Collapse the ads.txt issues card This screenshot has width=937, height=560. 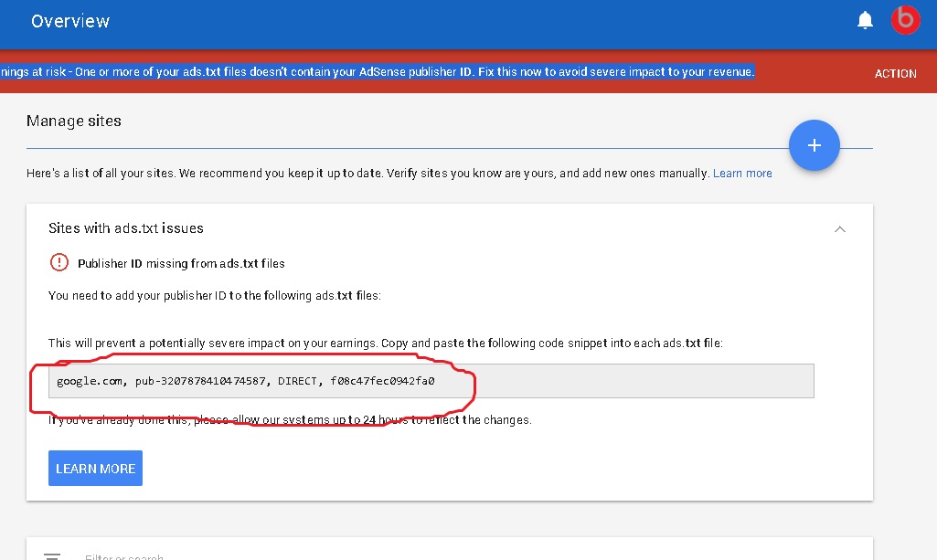coord(839,229)
